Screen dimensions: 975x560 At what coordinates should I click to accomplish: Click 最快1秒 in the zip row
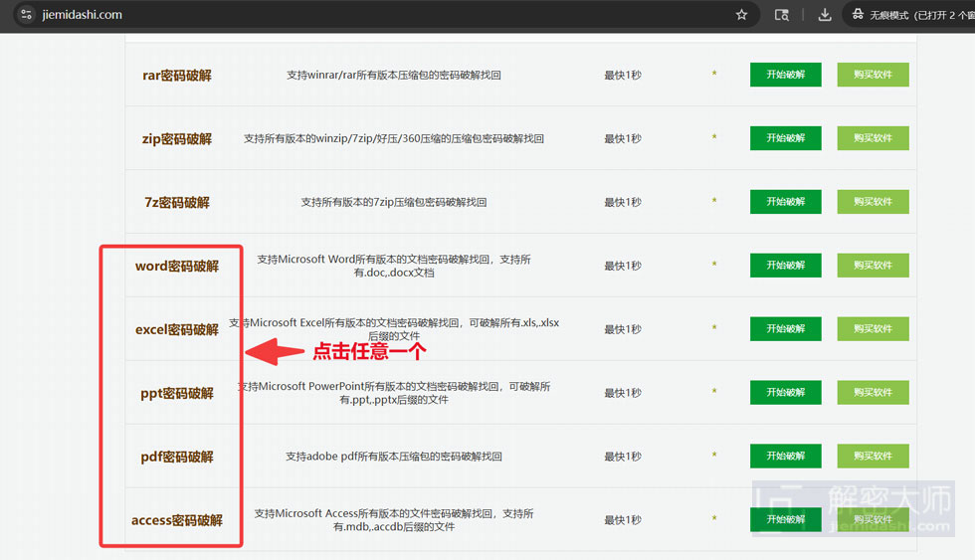623,138
